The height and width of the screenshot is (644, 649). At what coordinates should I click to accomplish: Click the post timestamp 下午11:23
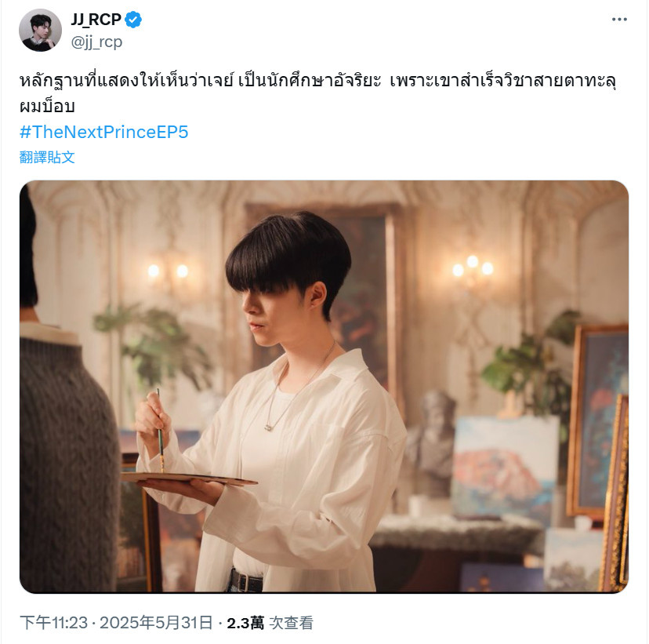point(54,623)
